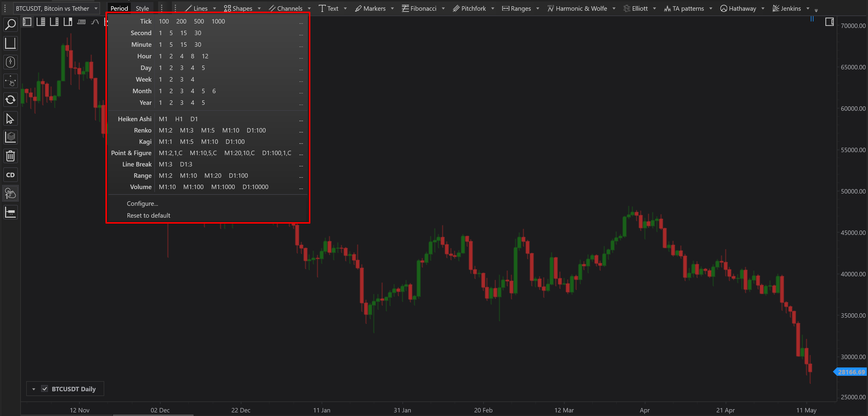Open the Fibonacci tools dropdown arrow
Image resolution: width=868 pixels, height=416 pixels.
pyautogui.click(x=443, y=8)
